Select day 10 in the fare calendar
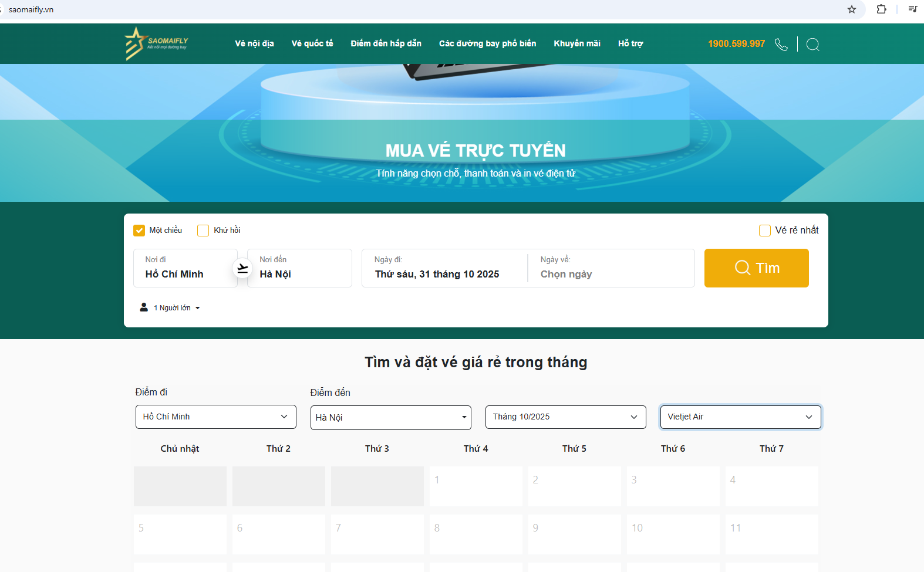 [x=673, y=534]
